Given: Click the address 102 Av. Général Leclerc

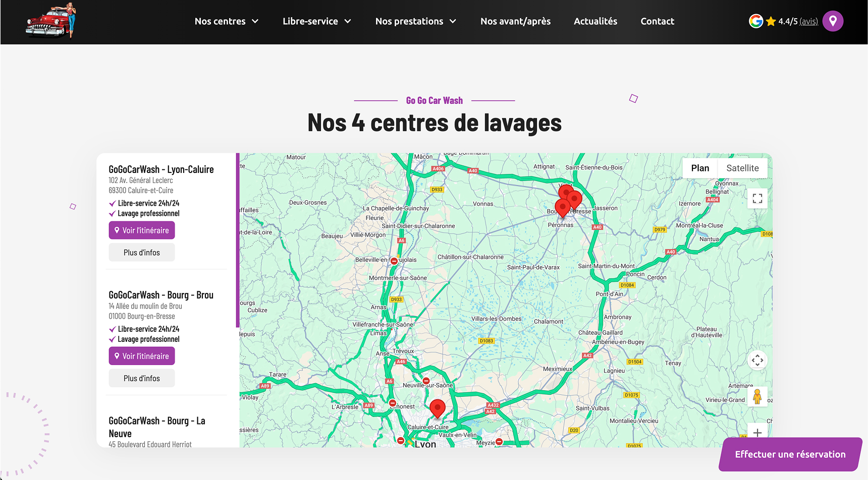Looking at the screenshot, I should 141,180.
